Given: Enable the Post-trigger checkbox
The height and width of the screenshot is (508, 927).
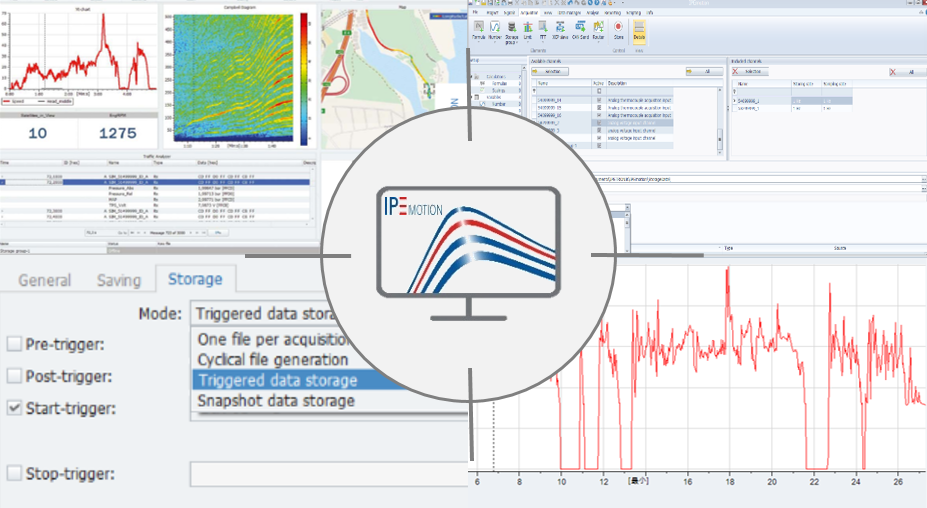Looking at the screenshot, I should click(x=14, y=376).
